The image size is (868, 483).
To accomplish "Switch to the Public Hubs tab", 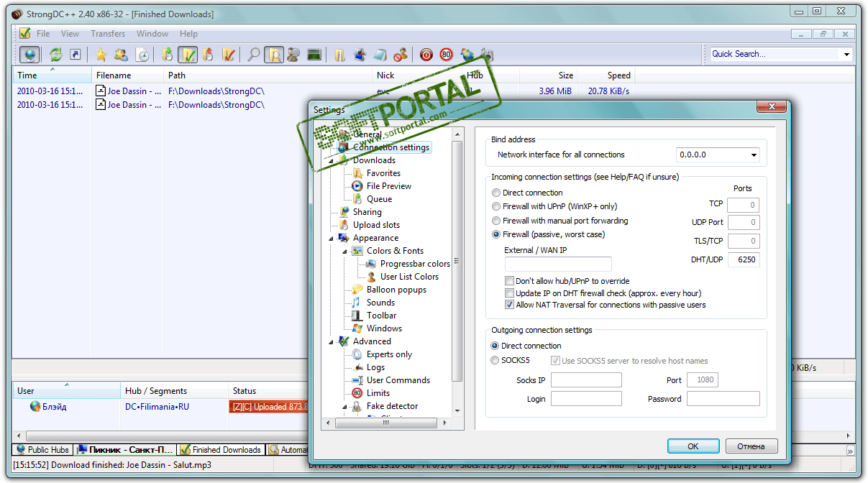I will (42, 450).
